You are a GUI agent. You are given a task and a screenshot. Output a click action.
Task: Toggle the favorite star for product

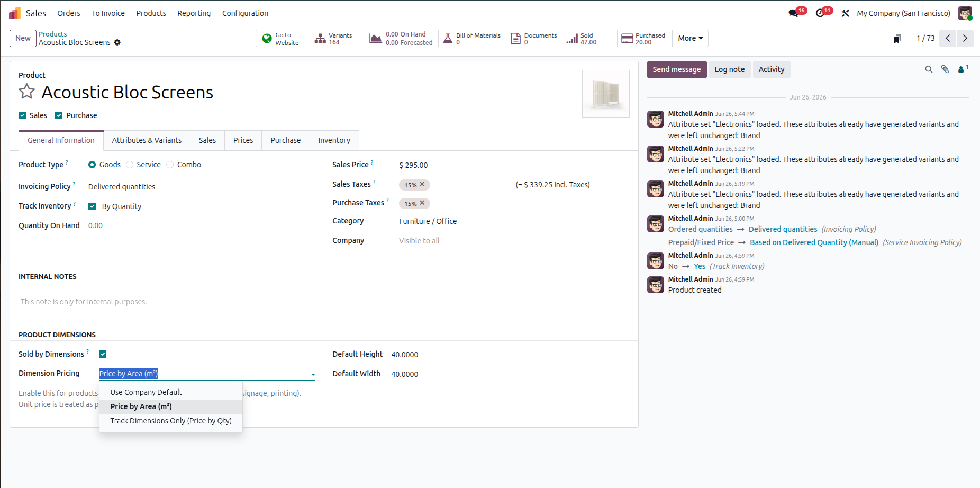click(x=27, y=92)
